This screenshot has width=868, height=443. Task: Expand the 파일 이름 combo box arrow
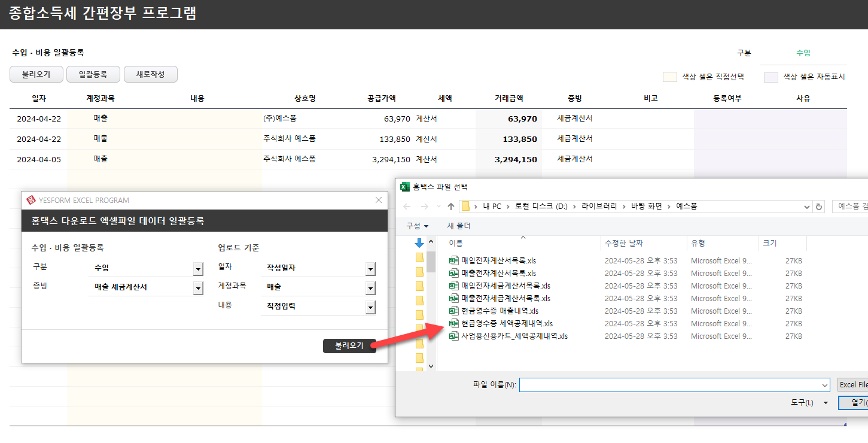coord(825,385)
